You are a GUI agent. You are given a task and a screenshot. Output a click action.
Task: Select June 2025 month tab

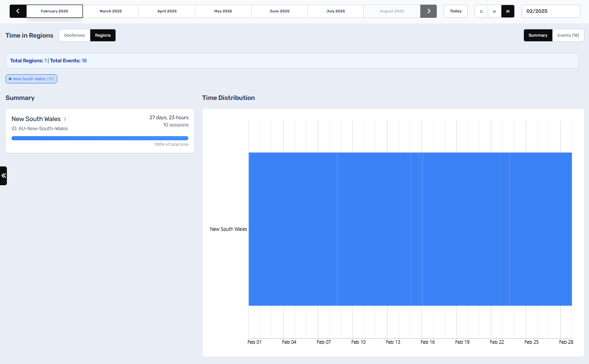pos(280,11)
